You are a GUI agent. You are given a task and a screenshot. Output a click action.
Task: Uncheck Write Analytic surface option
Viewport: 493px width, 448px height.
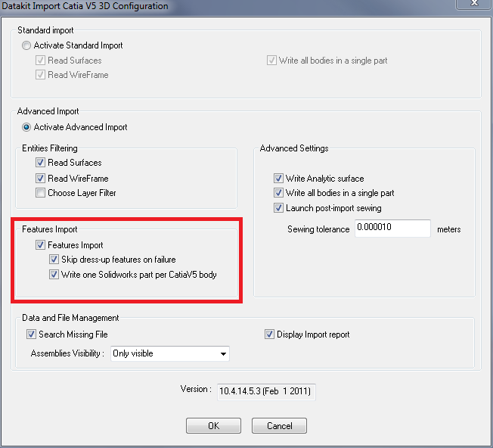coord(278,179)
